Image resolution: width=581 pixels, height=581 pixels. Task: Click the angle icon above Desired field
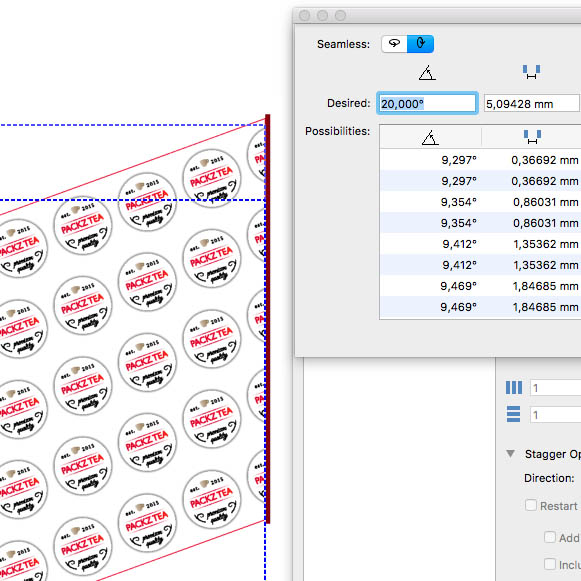coord(427,73)
